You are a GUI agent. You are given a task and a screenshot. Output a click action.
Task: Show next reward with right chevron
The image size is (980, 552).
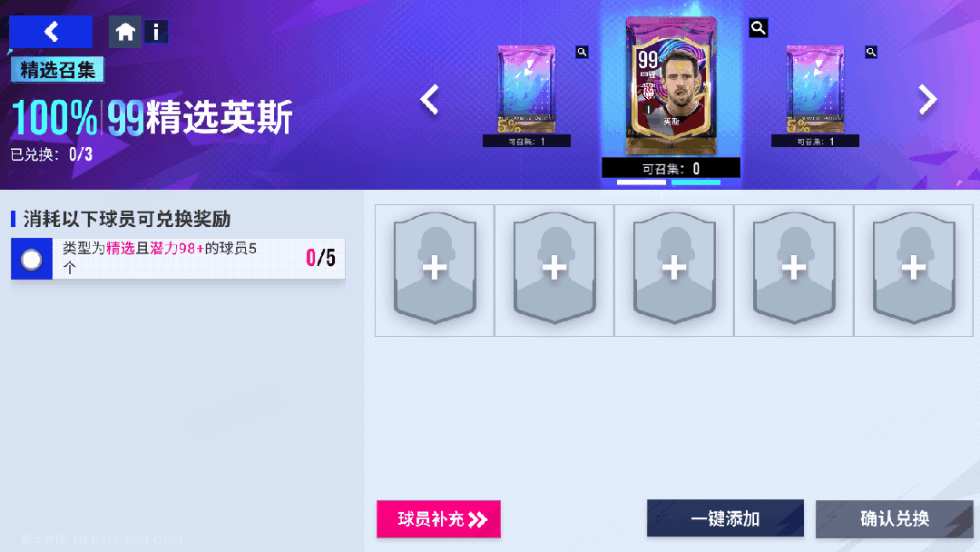pyautogui.click(x=927, y=99)
